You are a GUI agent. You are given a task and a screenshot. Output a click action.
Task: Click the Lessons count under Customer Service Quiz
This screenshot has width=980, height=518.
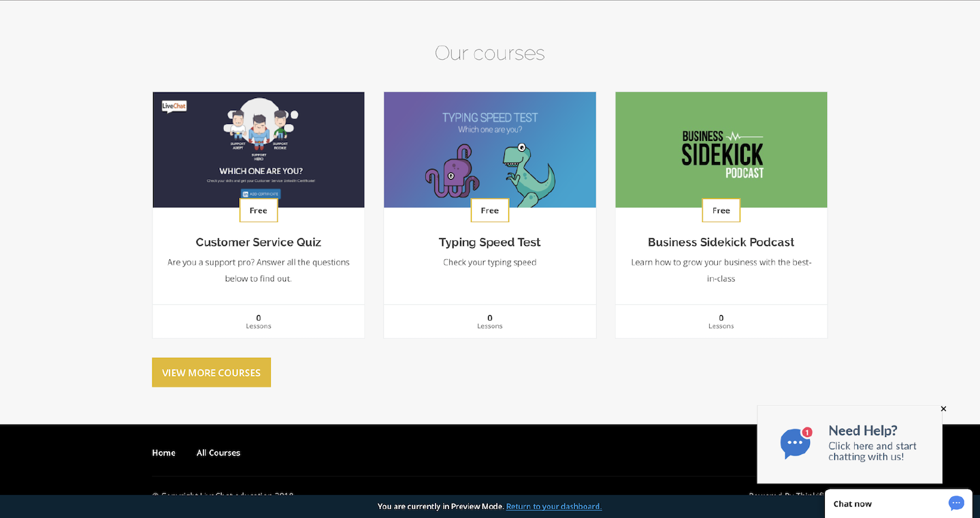[259, 321]
